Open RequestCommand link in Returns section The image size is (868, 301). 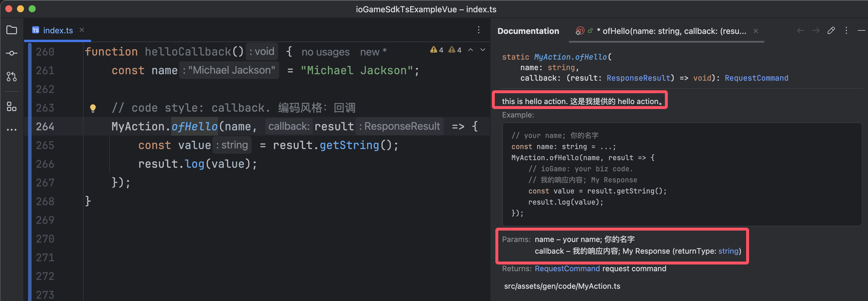[567, 269]
